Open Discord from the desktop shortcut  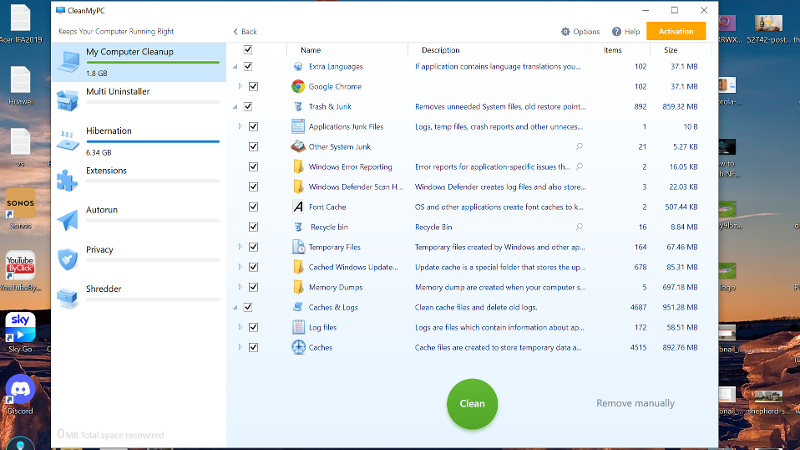[x=20, y=390]
